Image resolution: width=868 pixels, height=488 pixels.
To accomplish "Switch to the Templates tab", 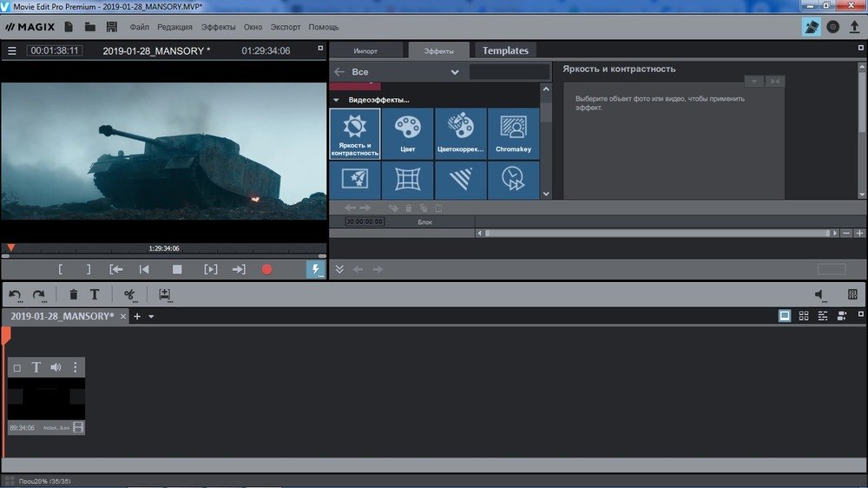I will click(505, 50).
